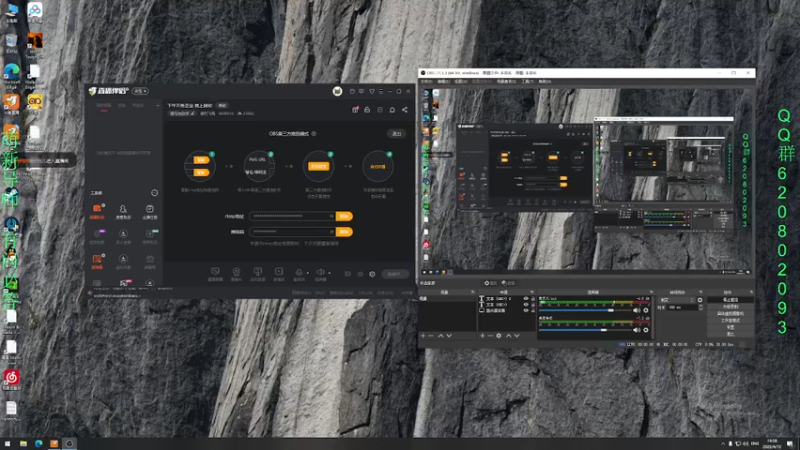Pop out the OBS Controls dock header icon
Screen dimensions: 800x450
click(751, 292)
